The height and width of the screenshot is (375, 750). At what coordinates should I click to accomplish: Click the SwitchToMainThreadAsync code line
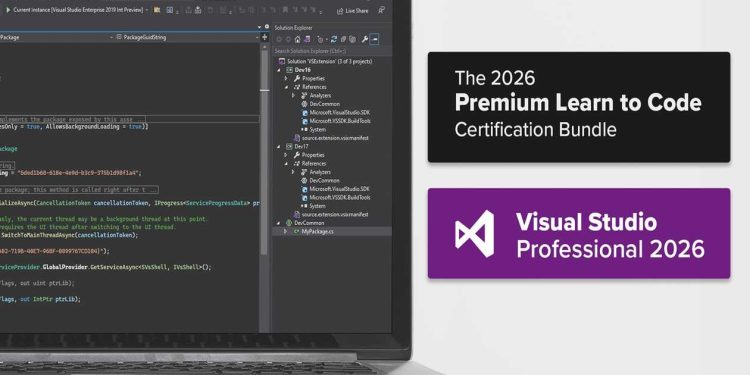pyautogui.click(x=69, y=235)
